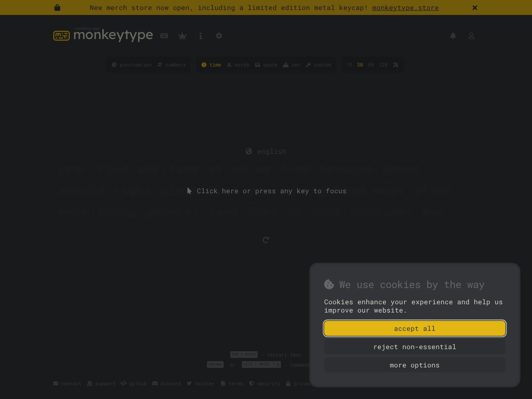The height and width of the screenshot is (399, 532).
Task: Set test duration to 30 seconds
Action: pyautogui.click(x=360, y=65)
